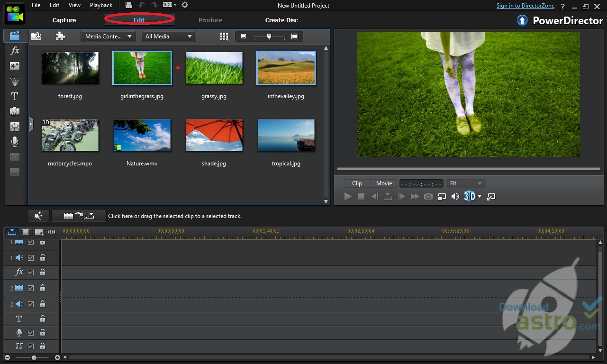
Task: Click the thumbnail size slider handle
Action: pos(269,36)
